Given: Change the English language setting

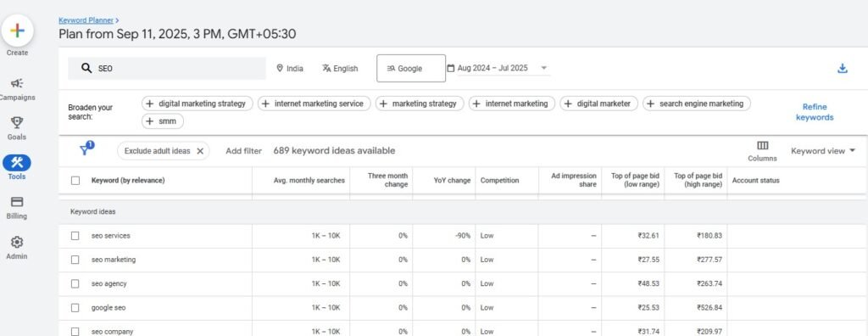Looking at the screenshot, I should pos(340,69).
